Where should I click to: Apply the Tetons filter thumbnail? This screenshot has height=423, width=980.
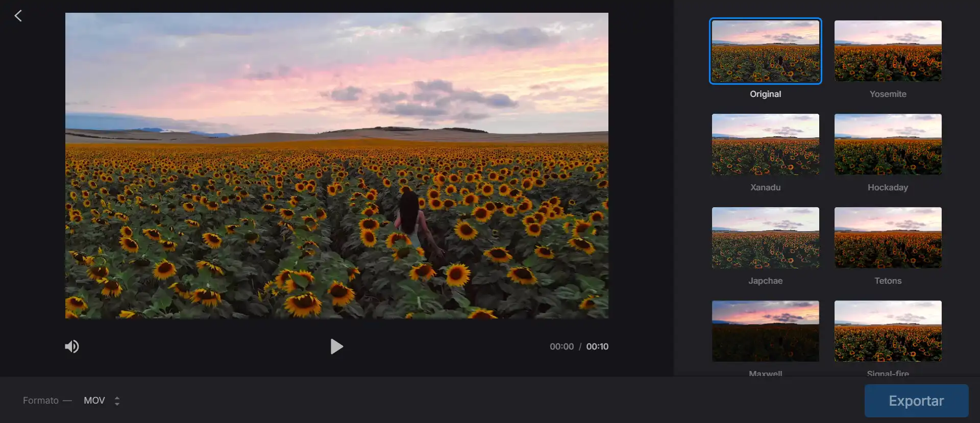pos(888,238)
